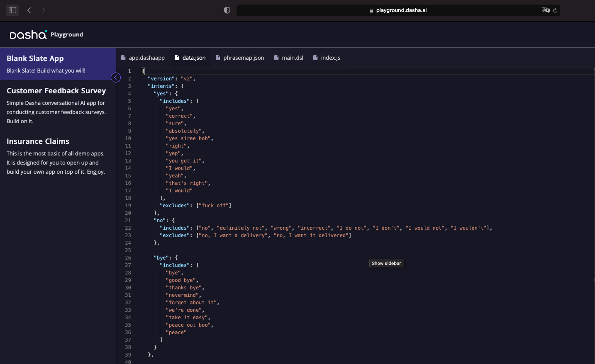The height and width of the screenshot is (364, 595).
Task: Click the playground.dasha.ai address bar
Action: point(398,10)
